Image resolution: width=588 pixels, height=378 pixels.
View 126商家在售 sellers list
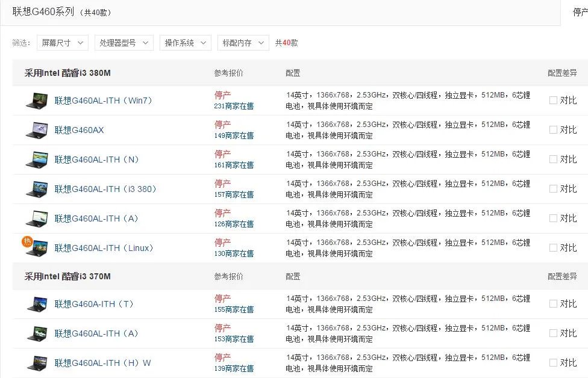click(234, 224)
